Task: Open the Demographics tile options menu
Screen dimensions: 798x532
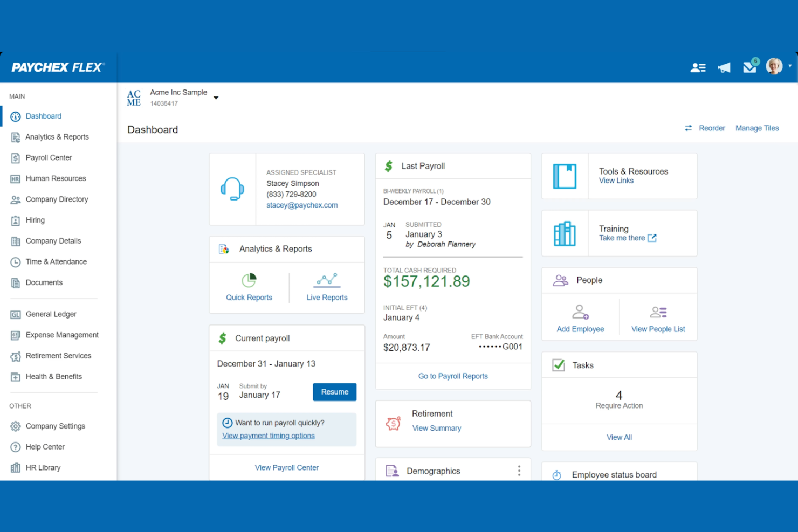Action: click(519, 470)
